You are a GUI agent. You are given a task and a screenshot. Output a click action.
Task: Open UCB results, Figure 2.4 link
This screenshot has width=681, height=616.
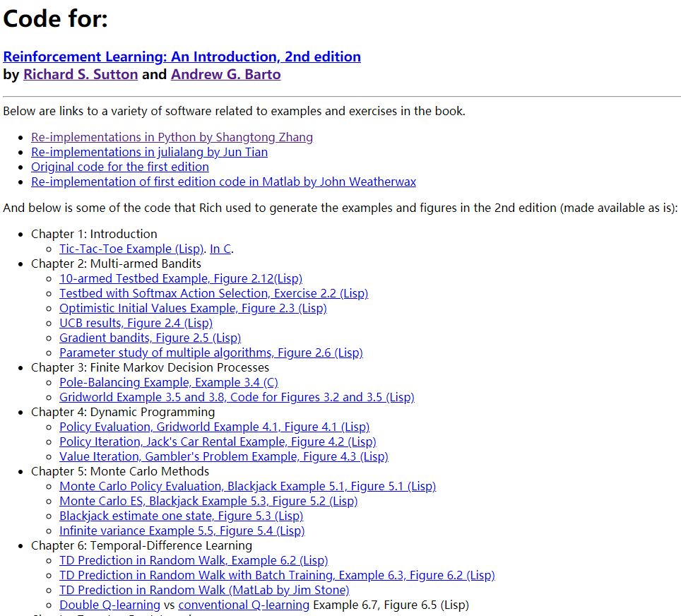136,324
